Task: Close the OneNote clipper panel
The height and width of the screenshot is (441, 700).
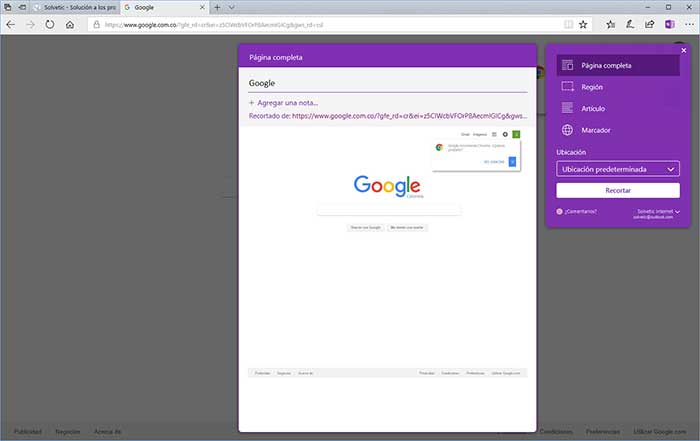Action: click(x=683, y=50)
